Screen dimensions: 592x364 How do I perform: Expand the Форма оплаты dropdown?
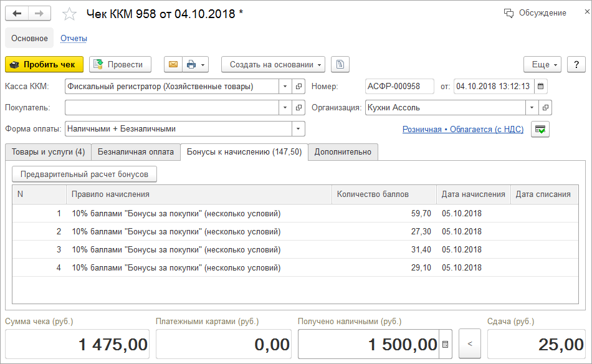click(298, 129)
